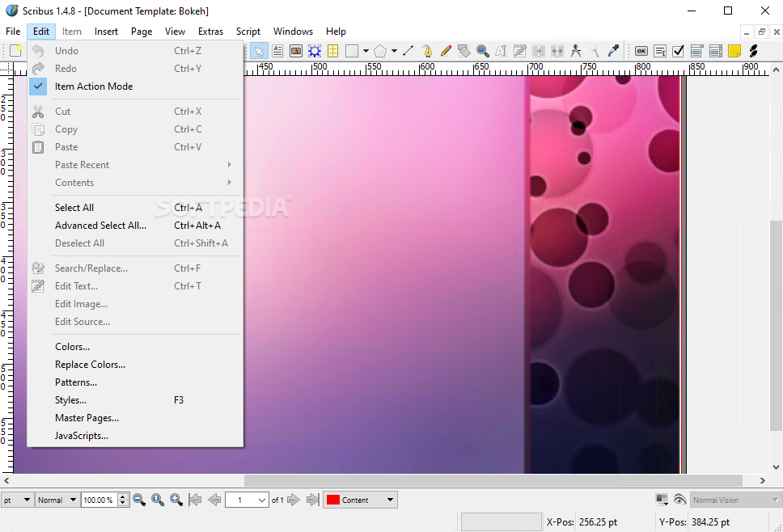Insert a PDF list box
This screenshot has height=532, width=783.
pyautogui.click(x=716, y=51)
